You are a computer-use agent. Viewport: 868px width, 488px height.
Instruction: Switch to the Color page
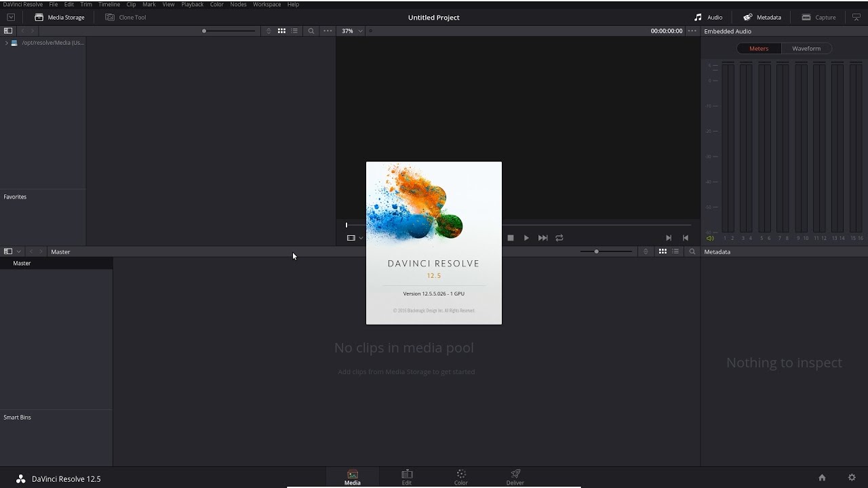461,477
